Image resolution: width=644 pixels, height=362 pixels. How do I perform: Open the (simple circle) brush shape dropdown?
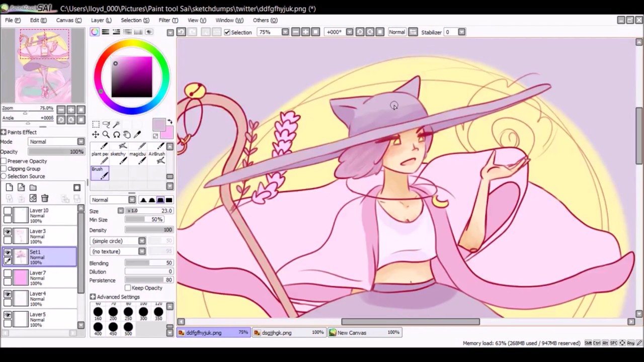click(118, 241)
